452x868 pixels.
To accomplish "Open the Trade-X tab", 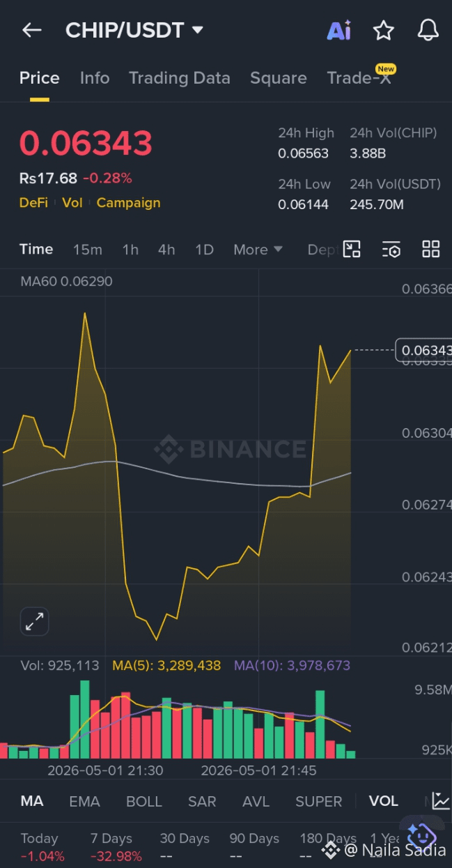I will 360,77.
